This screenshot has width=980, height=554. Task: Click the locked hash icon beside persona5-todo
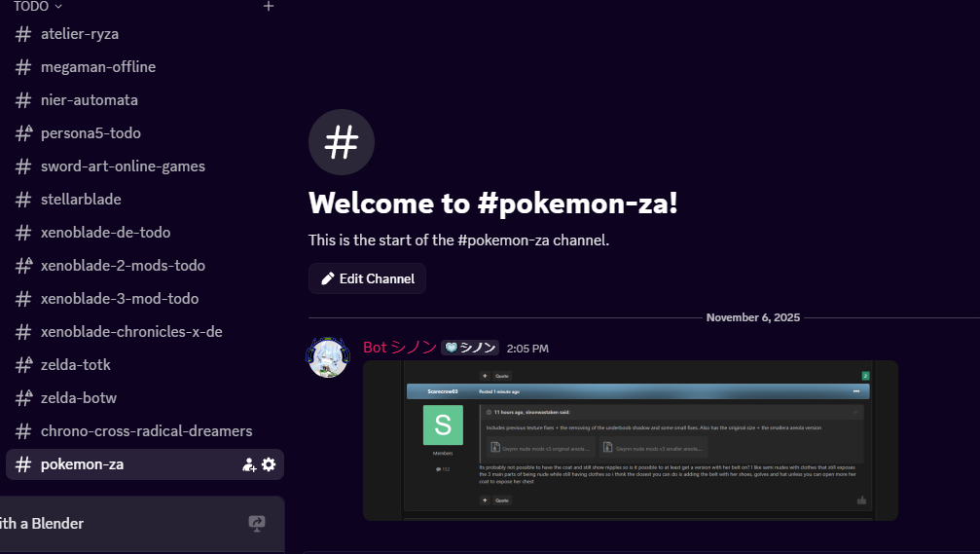pyautogui.click(x=23, y=132)
